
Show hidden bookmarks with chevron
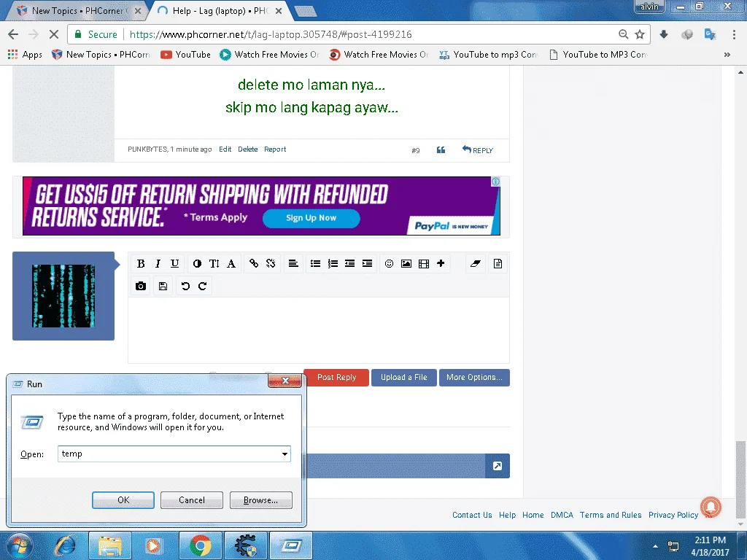click(x=727, y=55)
